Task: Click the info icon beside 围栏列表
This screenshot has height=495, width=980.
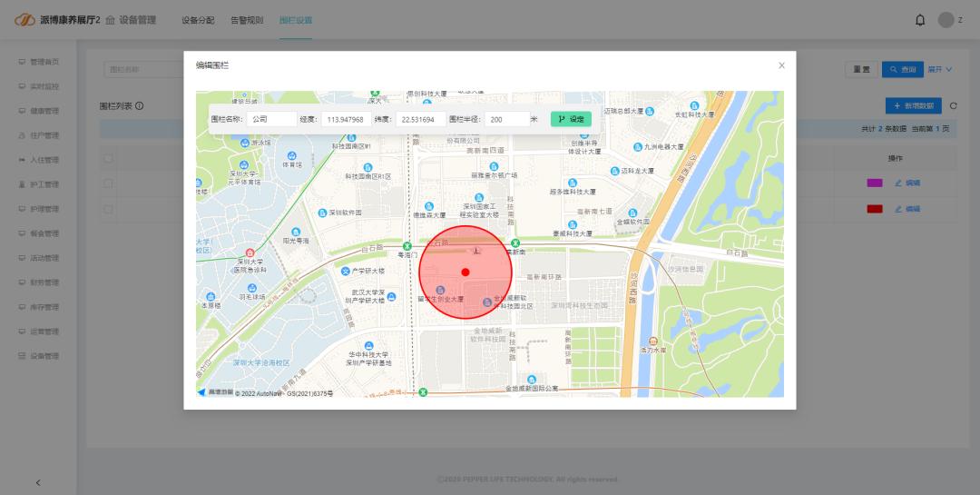Action: point(140,105)
